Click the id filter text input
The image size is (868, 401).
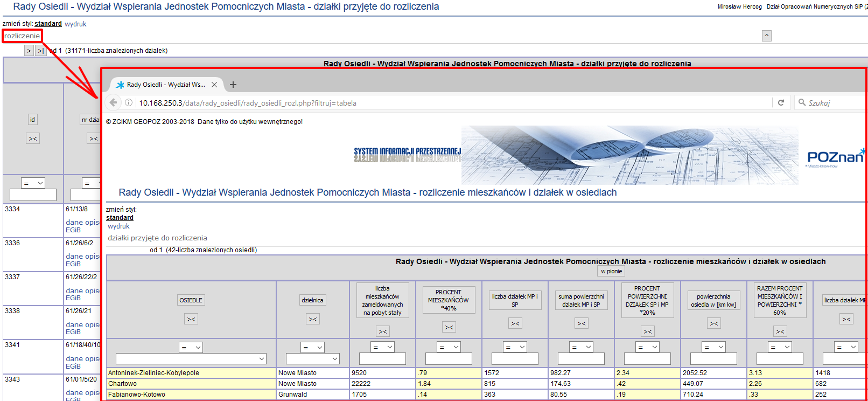point(33,195)
